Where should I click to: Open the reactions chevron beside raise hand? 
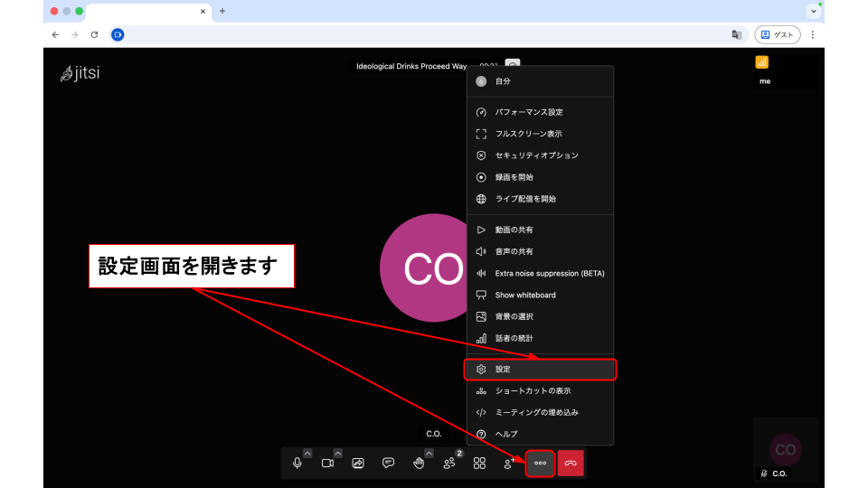pyautogui.click(x=429, y=453)
